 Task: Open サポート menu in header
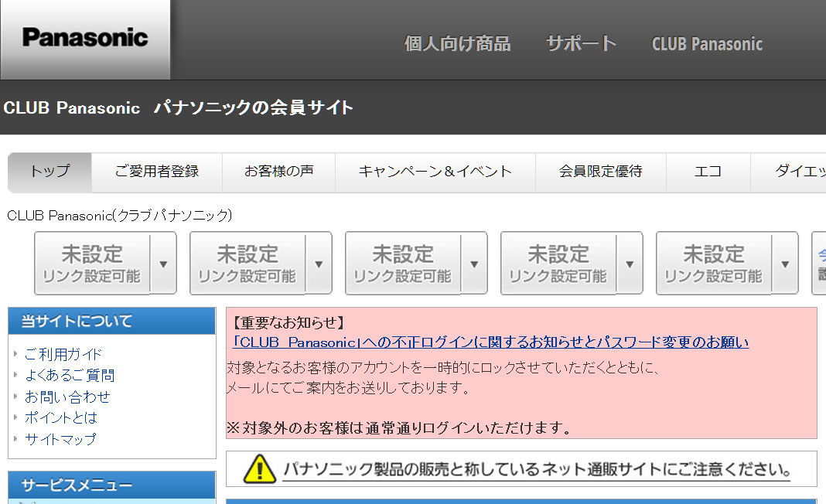(581, 43)
